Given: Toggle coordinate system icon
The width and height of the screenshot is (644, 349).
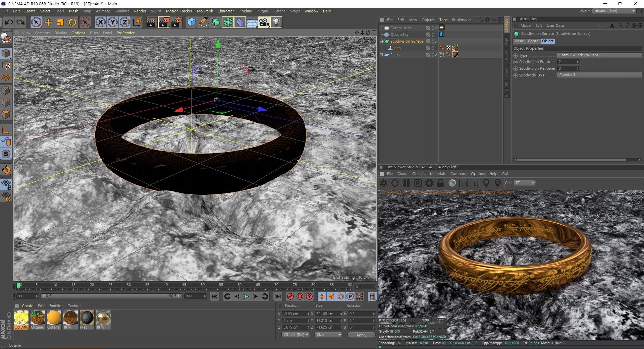Looking at the screenshot, I should click(x=137, y=22).
